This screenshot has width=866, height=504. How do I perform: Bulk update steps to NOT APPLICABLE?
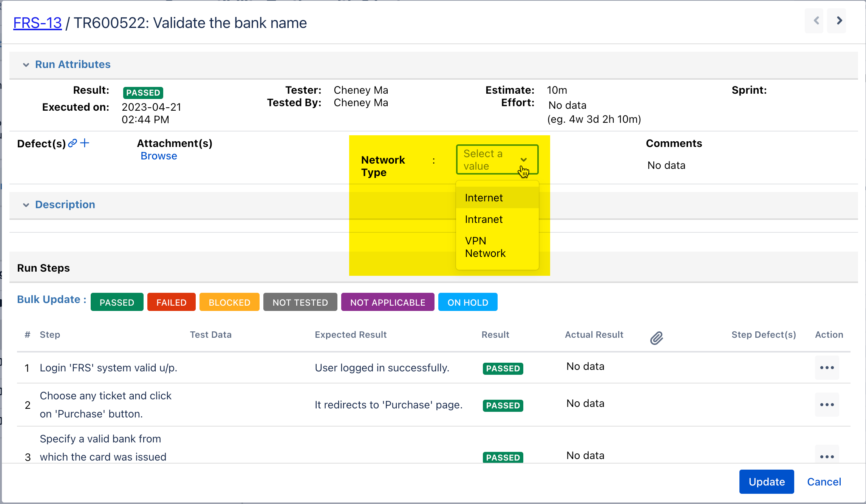(x=387, y=302)
